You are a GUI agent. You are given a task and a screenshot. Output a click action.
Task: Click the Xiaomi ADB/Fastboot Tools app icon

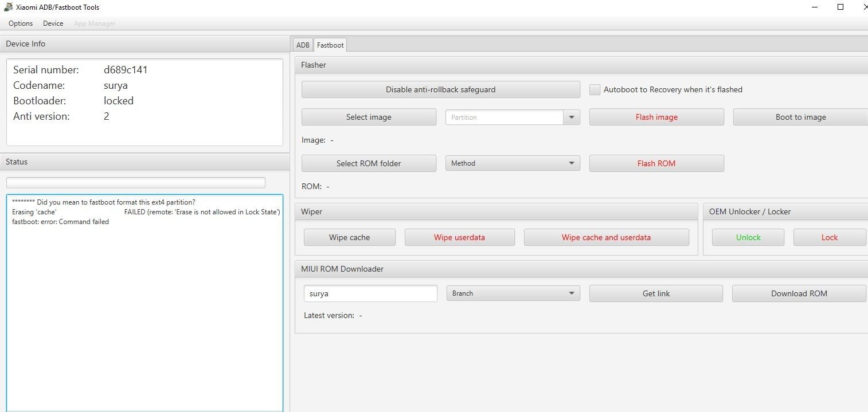pyautogui.click(x=8, y=7)
